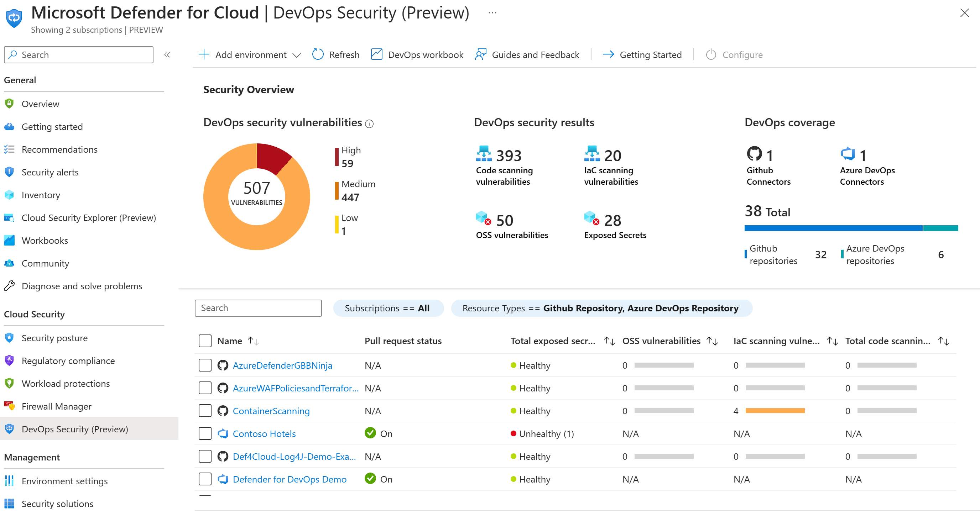The image size is (980, 511).
Task: Tick the Contoso Hotels row checkbox
Action: click(x=205, y=433)
